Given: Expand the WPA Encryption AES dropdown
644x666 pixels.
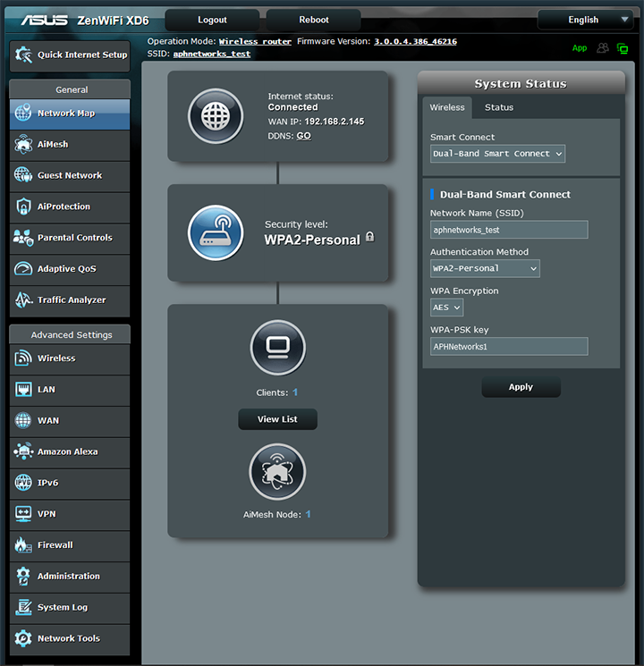Looking at the screenshot, I should 446,308.
